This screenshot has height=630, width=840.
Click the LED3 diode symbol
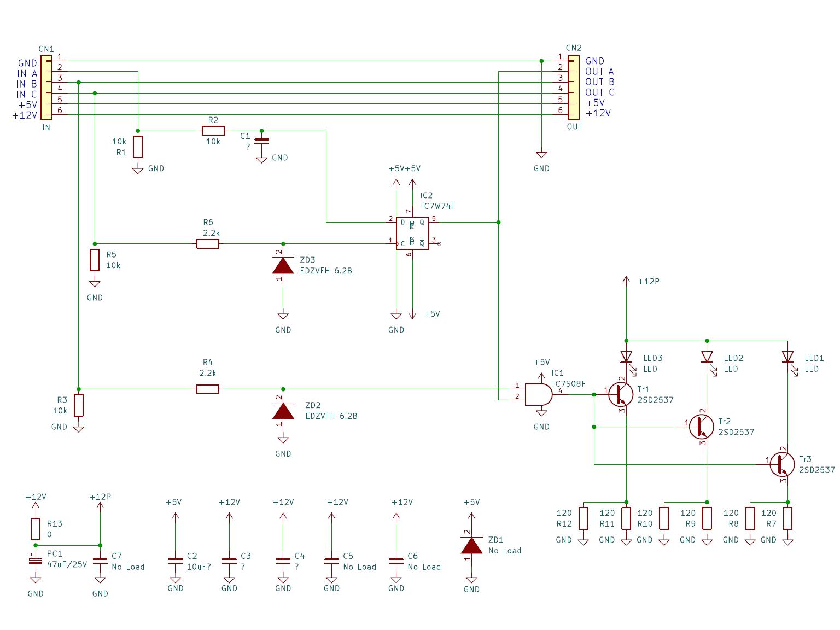click(x=626, y=357)
